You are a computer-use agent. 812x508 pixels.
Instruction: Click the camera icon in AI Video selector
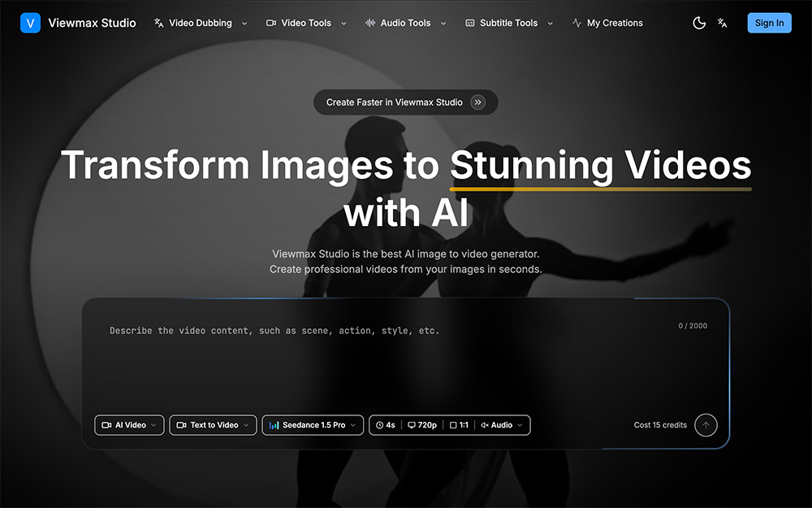point(106,425)
